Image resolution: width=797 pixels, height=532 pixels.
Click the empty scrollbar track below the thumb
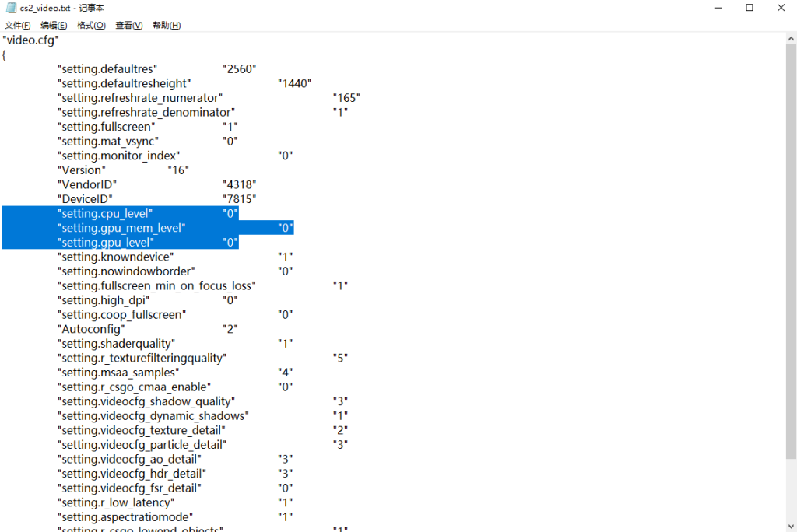pos(790,498)
